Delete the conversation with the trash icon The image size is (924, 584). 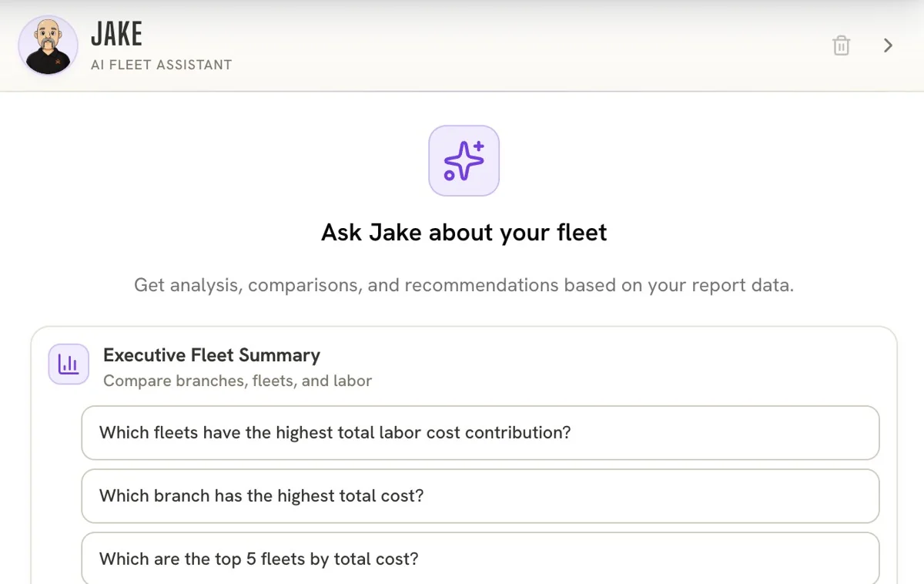coord(841,45)
